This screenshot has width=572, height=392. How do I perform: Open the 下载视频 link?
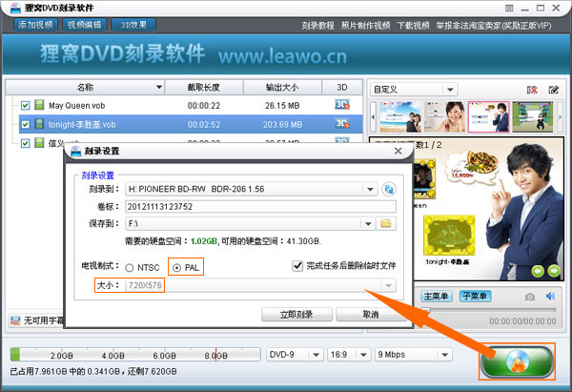coord(413,26)
